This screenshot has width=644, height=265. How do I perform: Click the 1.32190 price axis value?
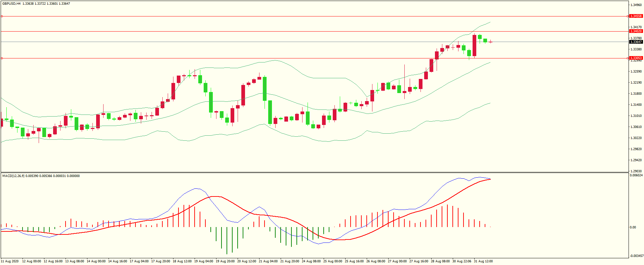pyautogui.click(x=636, y=83)
